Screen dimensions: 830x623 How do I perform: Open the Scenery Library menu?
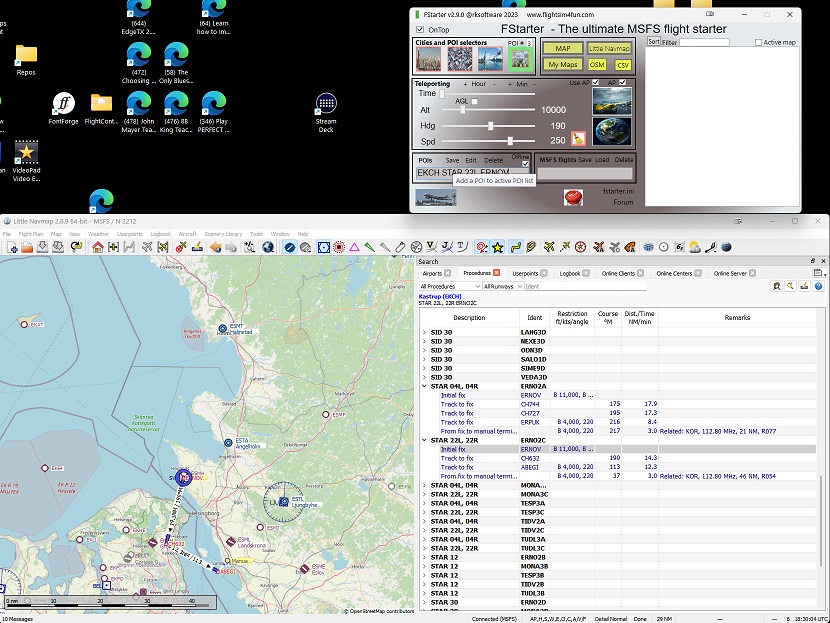pyautogui.click(x=223, y=233)
